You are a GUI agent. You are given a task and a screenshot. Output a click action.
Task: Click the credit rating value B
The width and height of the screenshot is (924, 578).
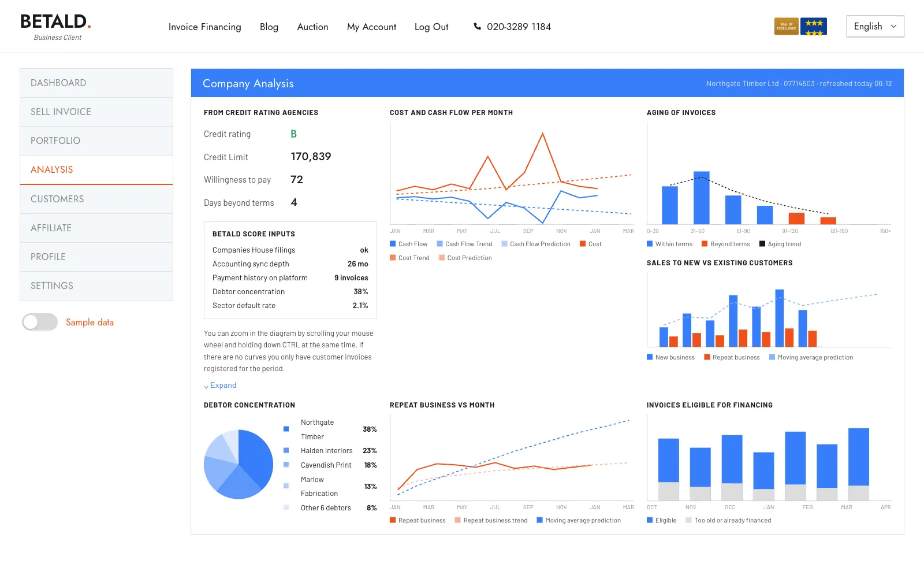pos(293,134)
